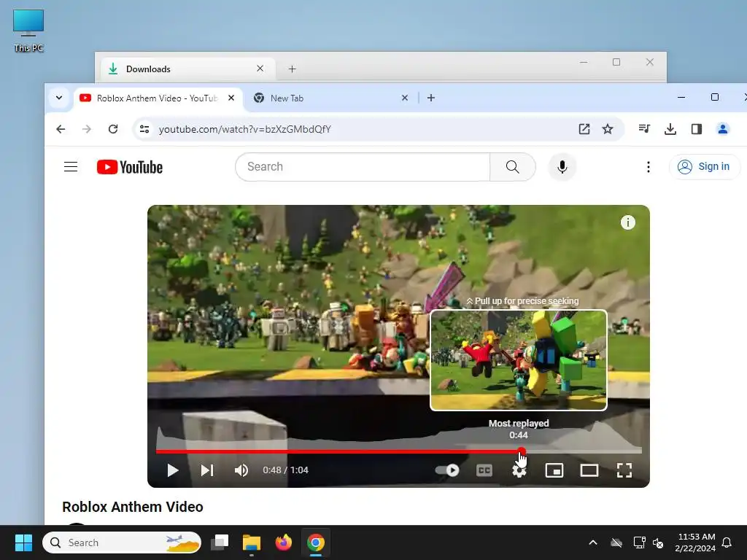Click the Sign in button

(704, 167)
